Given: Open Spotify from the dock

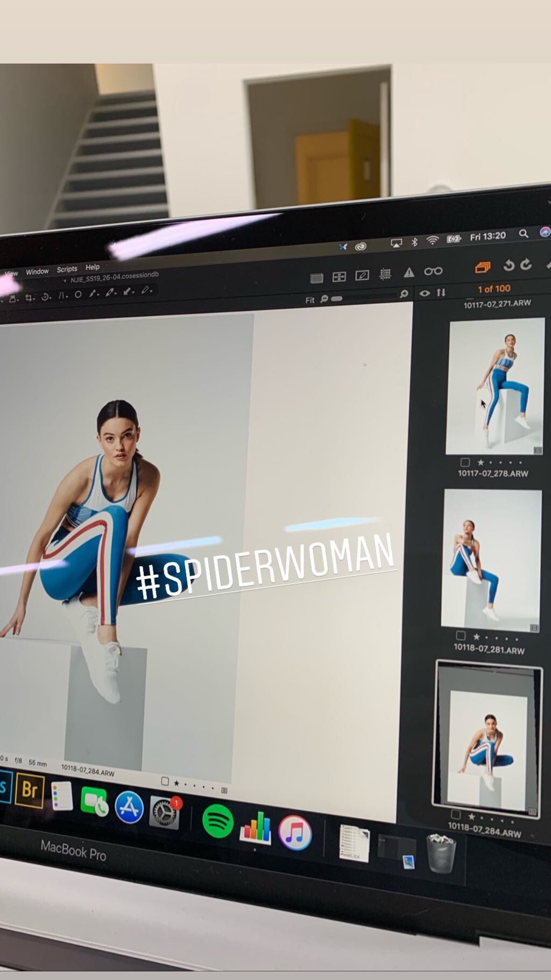Looking at the screenshot, I should tap(218, 822).
